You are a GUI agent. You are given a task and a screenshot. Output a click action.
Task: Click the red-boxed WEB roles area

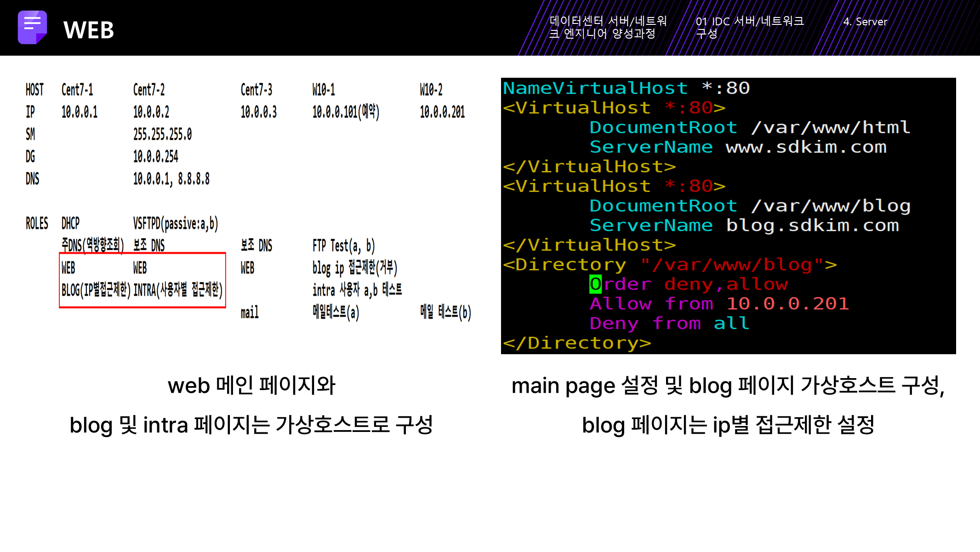point(142,280)
